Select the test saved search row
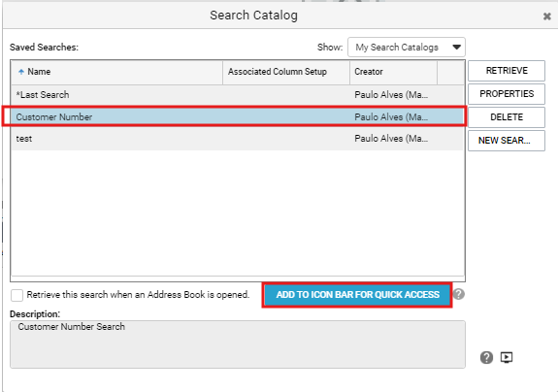Image resolution: width=558 pixels, height=392 pixels. pyautogui.click(x=237, y=139)
